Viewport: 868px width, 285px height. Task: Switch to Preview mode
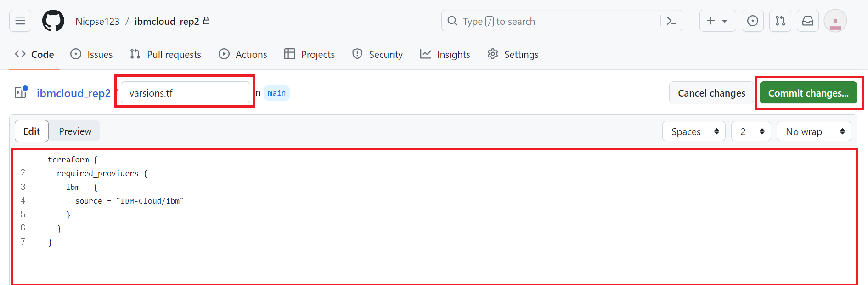point(75,131)
